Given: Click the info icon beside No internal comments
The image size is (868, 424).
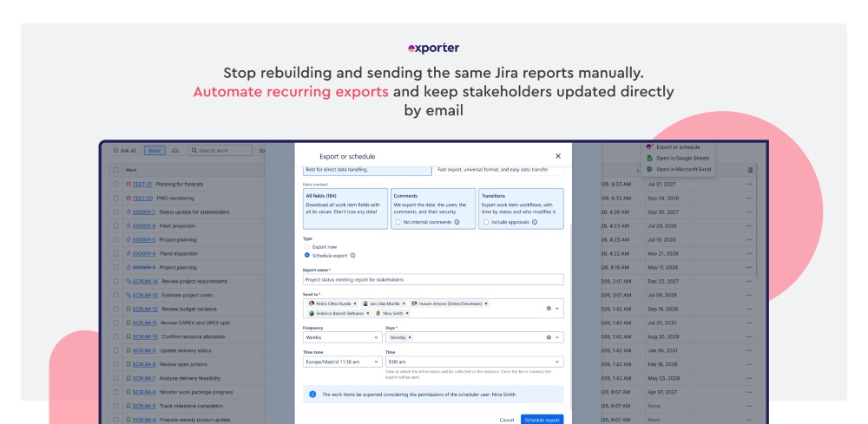Looking at the screenshot, I should coord(457,222).
